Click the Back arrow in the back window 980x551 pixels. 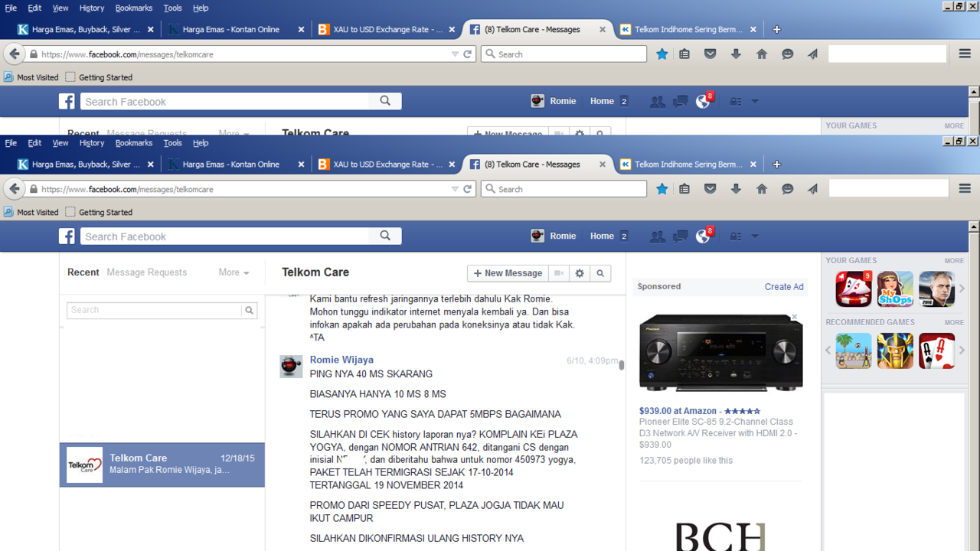tap(14, 54)
